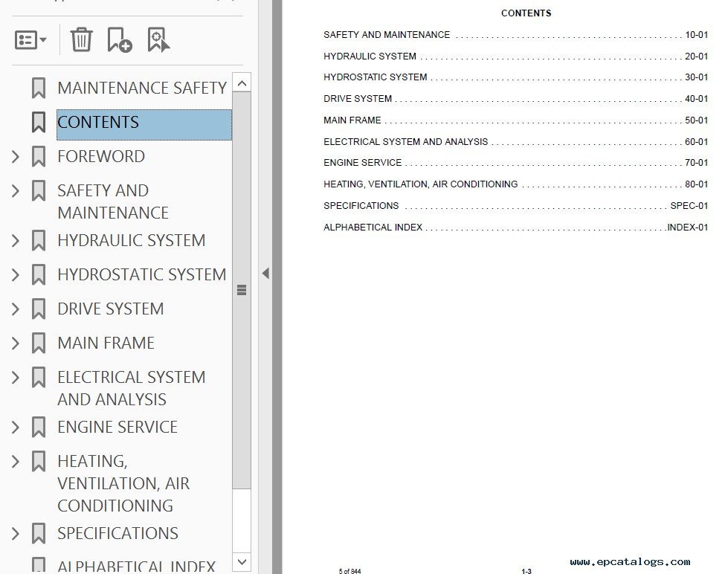
Task: Select the ELECTRICAL SYSTEM AND ANALYSIS bookmark
Action: (131, 387)
